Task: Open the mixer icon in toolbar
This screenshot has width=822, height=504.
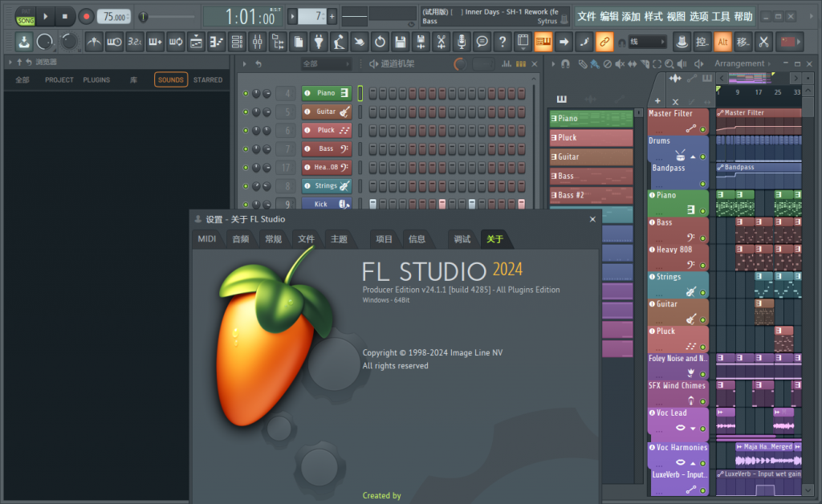Action: tap(257, 42)
